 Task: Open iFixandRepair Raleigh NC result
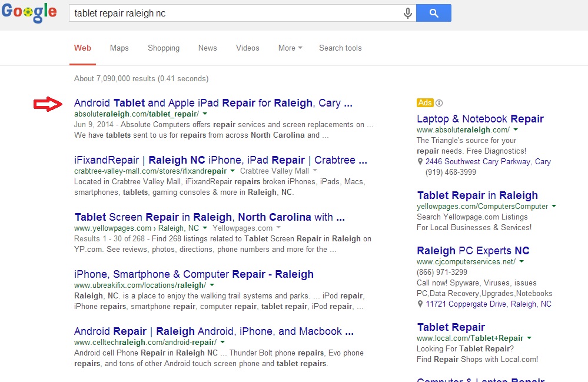(221, 160)
